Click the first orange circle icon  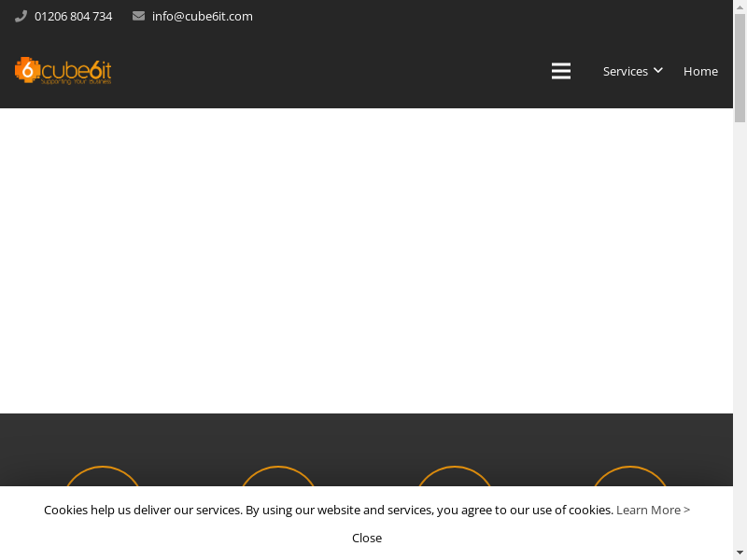point(103,477)
